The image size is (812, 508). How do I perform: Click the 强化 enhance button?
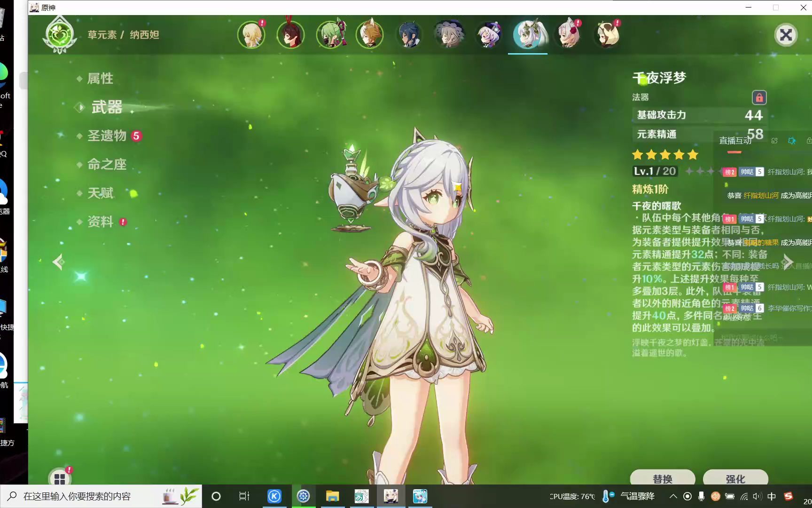click(x=735, y=478)
